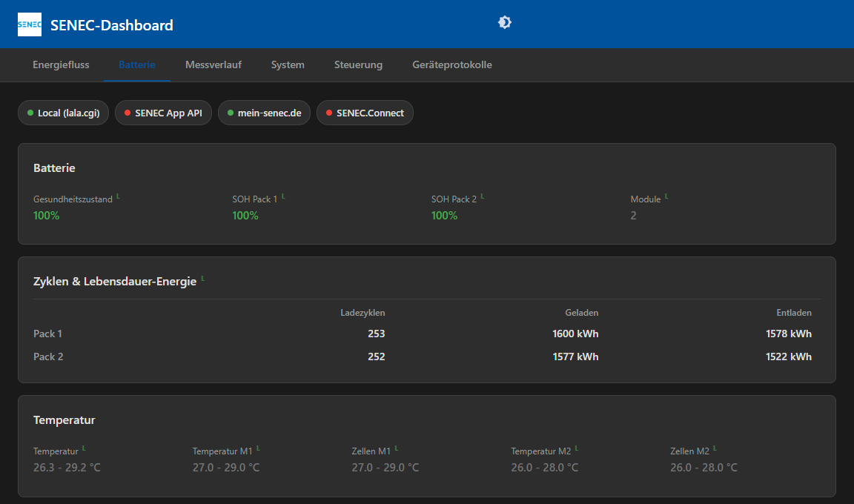Click the Temperatur M2 label

[541, 451]
